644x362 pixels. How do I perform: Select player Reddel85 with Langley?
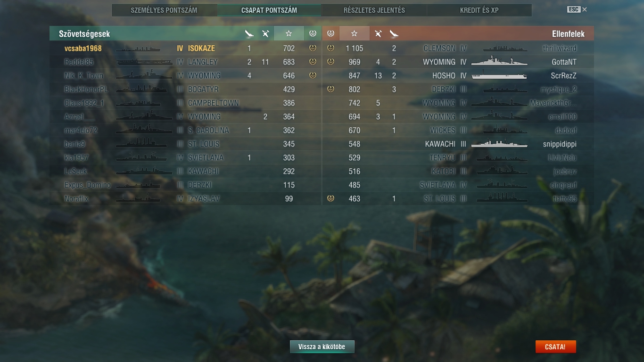(185, 62)
